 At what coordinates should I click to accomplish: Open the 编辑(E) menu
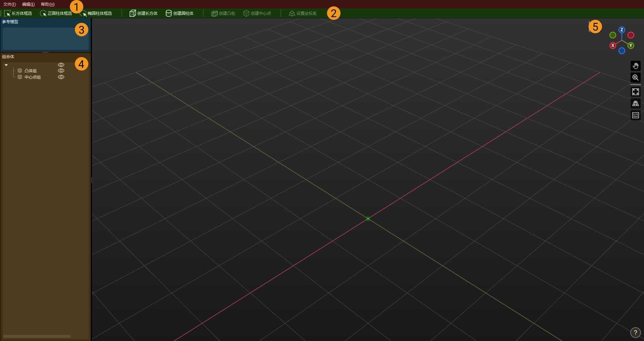coord(28,4)
